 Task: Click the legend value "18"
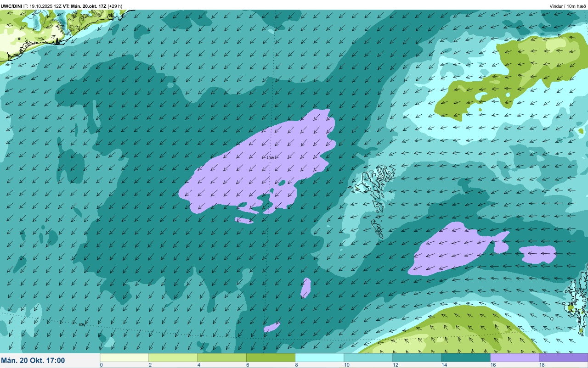tap(542, 365)
